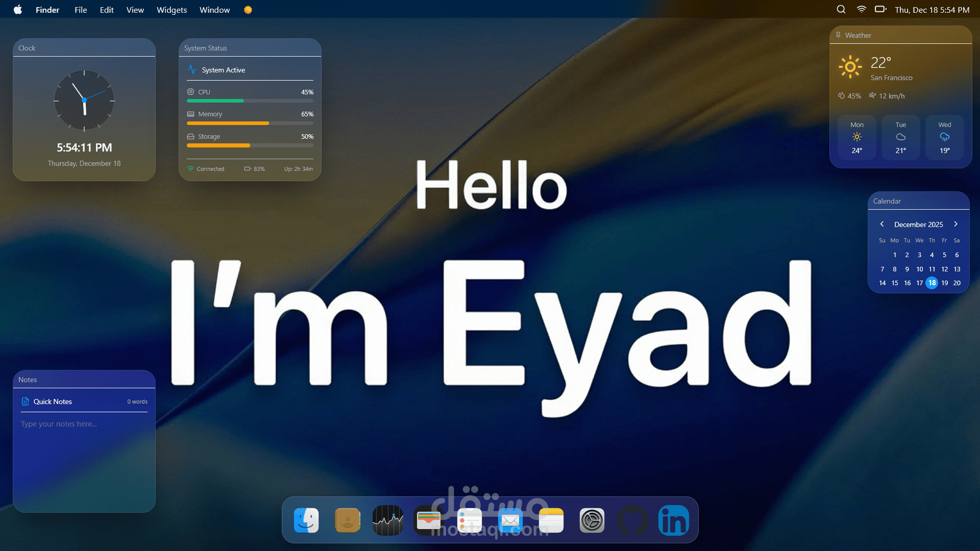
Task: Pin the Weather widget
Action: (838, 35)
